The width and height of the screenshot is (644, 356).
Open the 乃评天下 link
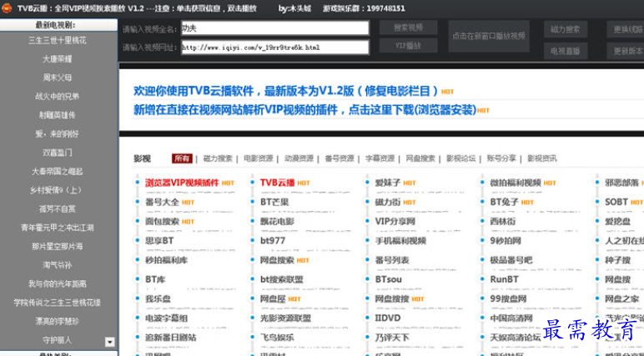[x=392, y=337]
